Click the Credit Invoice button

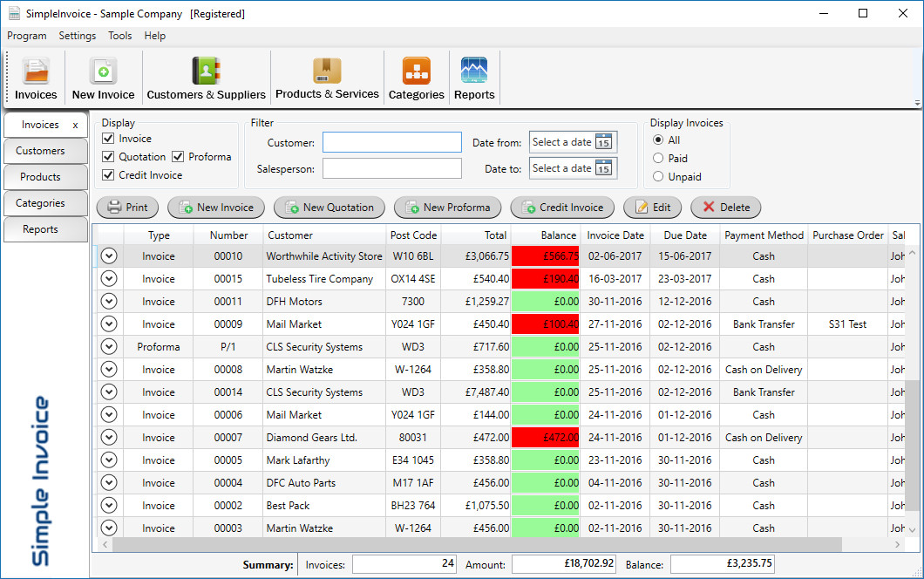561,208
